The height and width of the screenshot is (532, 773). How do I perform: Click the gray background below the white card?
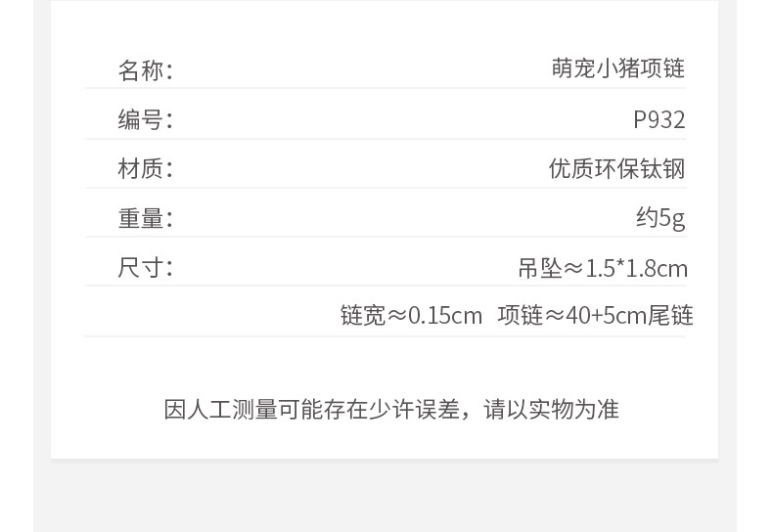pos(385,497)
